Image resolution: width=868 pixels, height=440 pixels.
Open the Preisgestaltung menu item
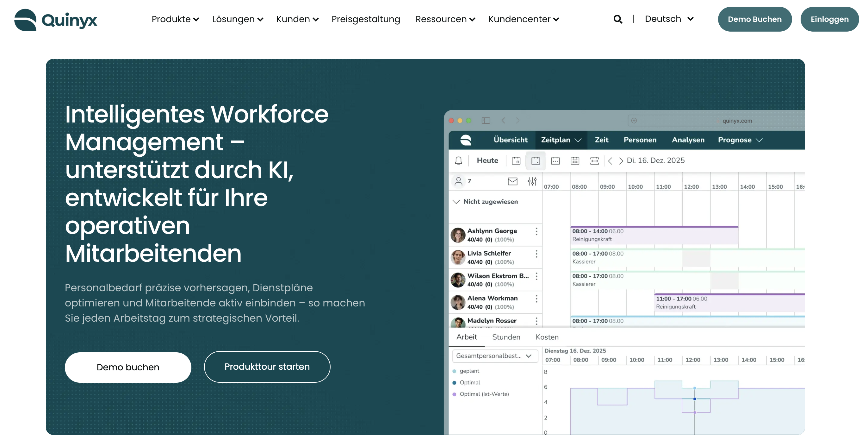pos(366,19)
